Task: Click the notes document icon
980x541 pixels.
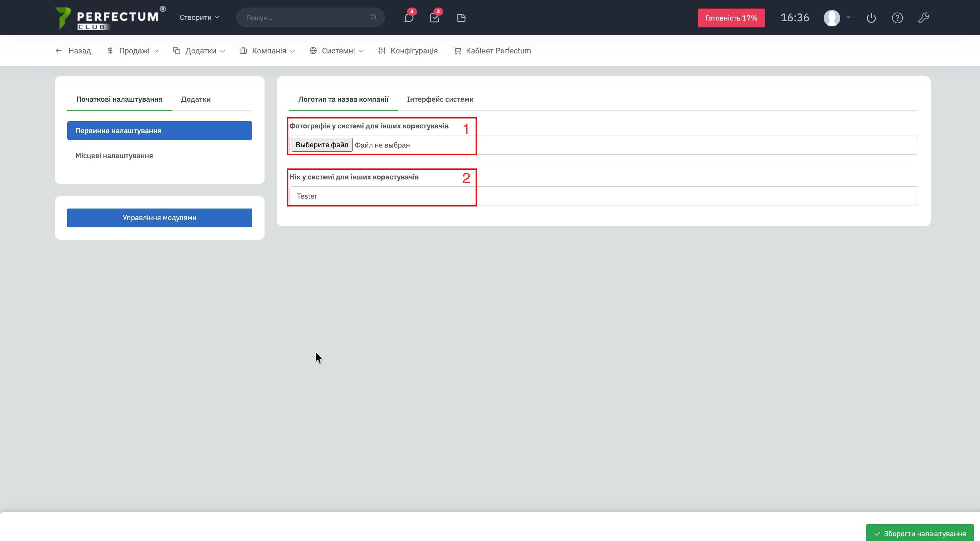Action: coord(461,18)
